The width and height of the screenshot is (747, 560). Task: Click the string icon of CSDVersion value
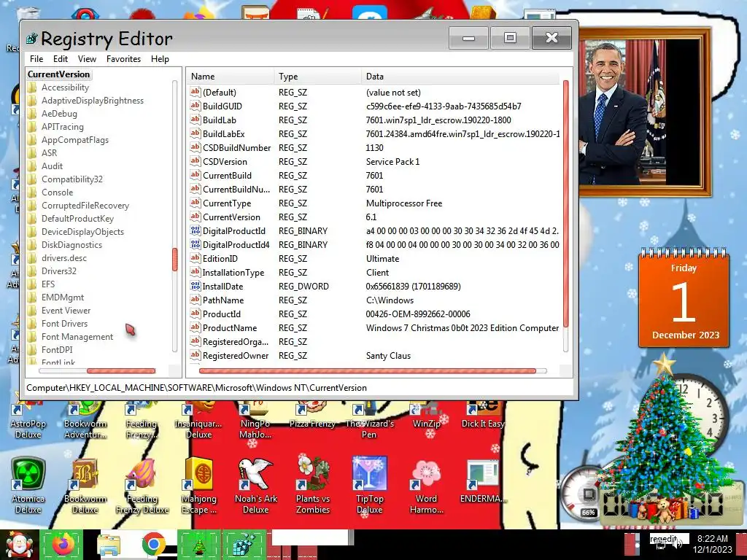point(195,161)
